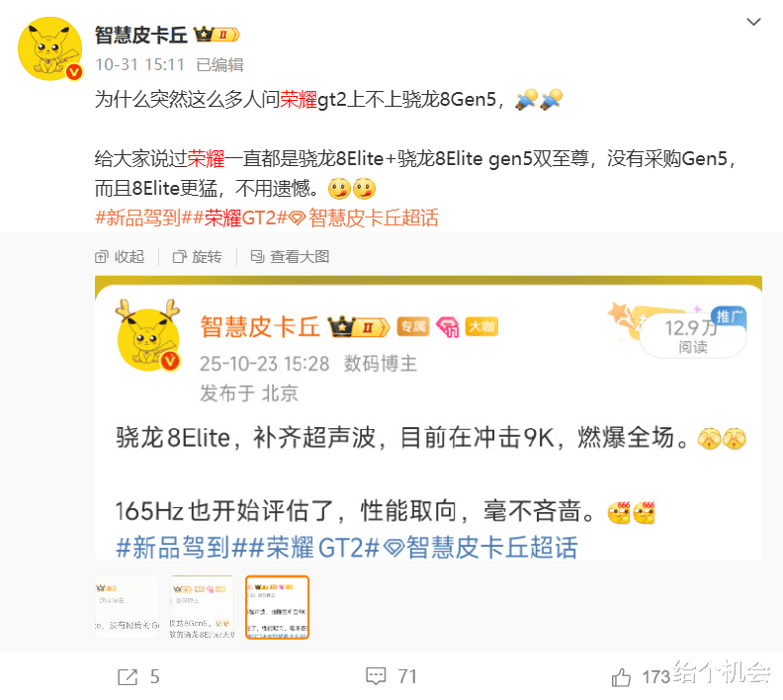Click the diamond super-topic icon in hashtags
Image resolution: width=783 pixels, height=700 pixels.
pyautogui.click(x=298, y=219)
